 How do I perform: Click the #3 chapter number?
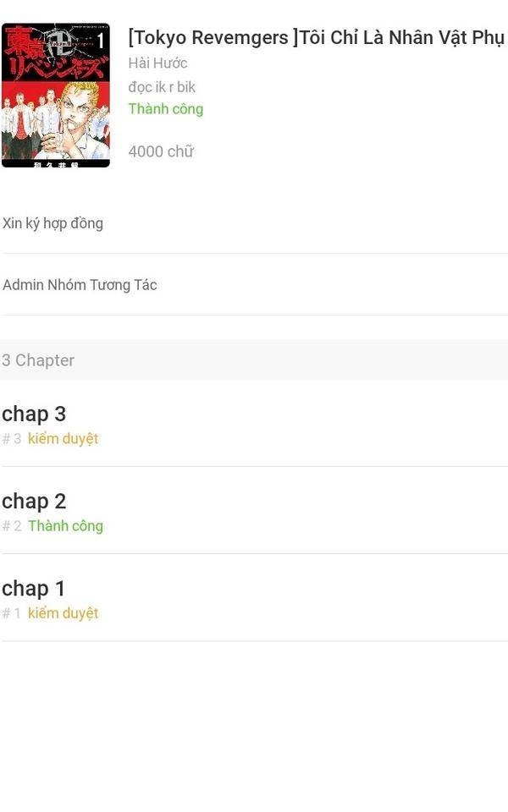[x=11, y=439]
